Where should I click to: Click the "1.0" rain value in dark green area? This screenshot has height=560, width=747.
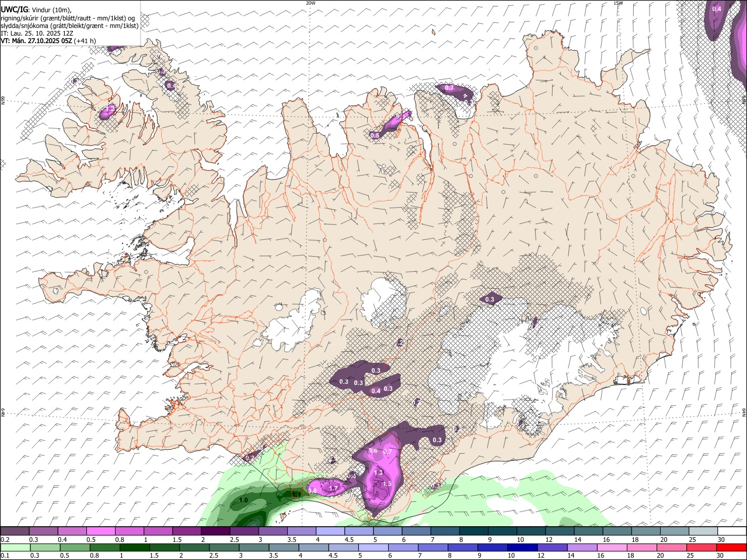point(243,501)
